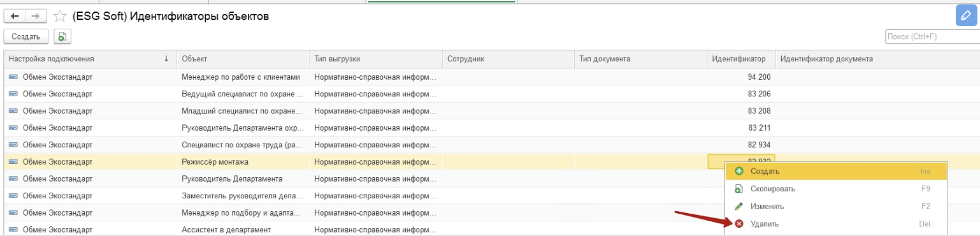Focus the Поиск (Ctrl+F) search field

(x=932, y=37)
